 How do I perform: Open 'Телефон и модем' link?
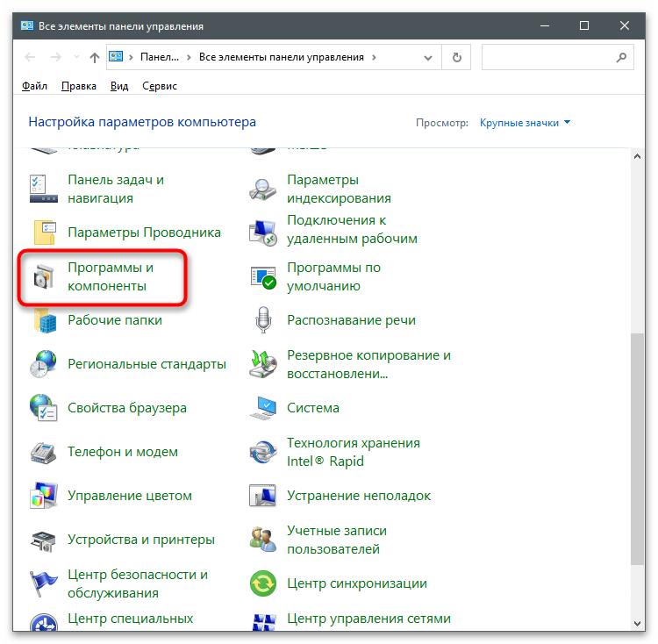pyautogui.click(x=123, y=452)
